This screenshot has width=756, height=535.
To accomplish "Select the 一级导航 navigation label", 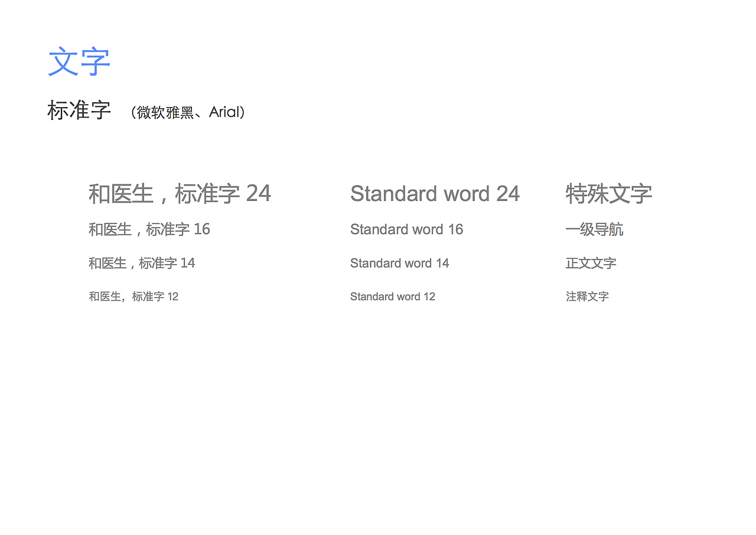I will click(594, 229).
